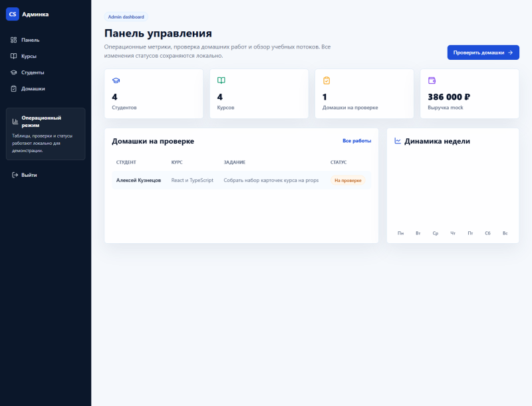Click the Курсов card label

[225, 108]
